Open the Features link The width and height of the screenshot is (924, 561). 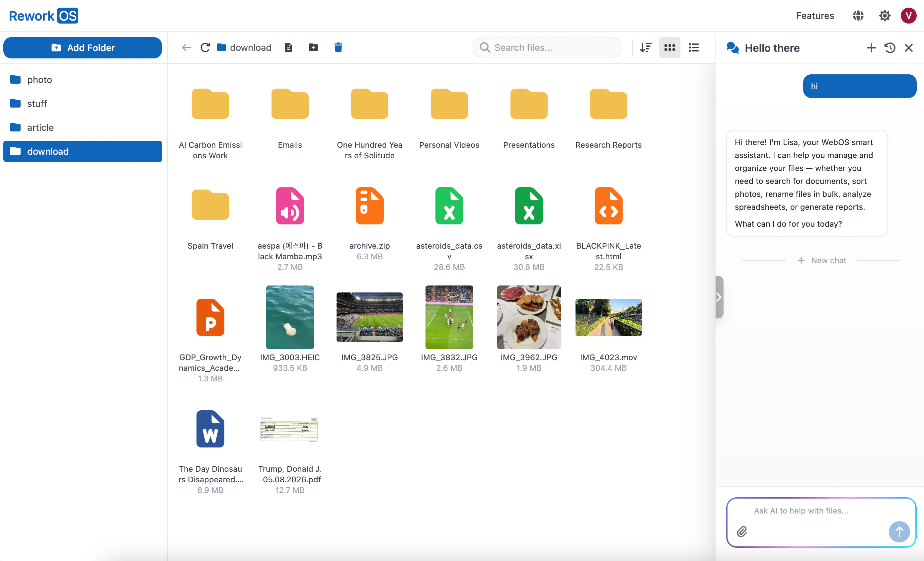(815, 16)
